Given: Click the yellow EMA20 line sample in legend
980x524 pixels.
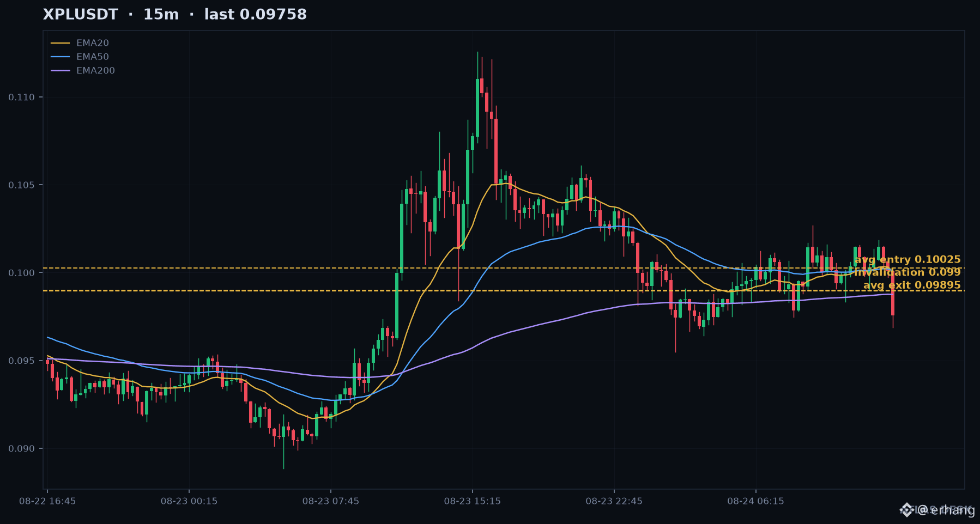Looking at the screenshot, I should pyautogui.click(x=61, y=43).
